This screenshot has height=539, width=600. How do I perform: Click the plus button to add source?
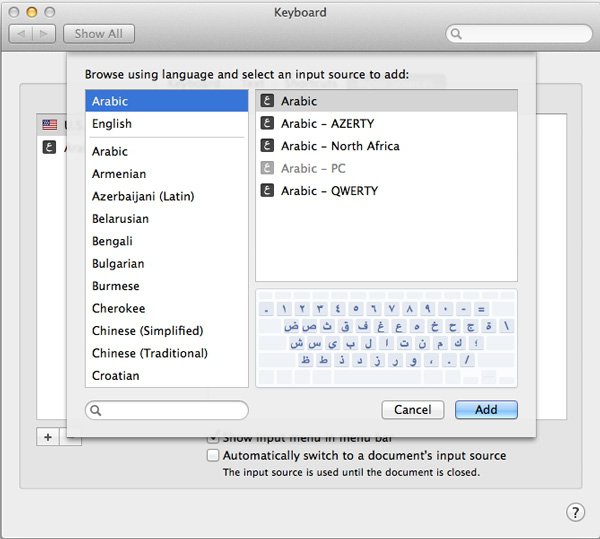(48, 437)
